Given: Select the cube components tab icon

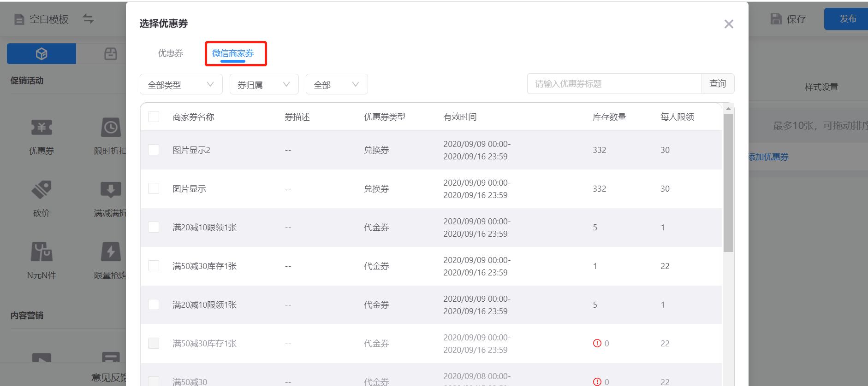Looking at the screenshot, I should click(42, 54).
